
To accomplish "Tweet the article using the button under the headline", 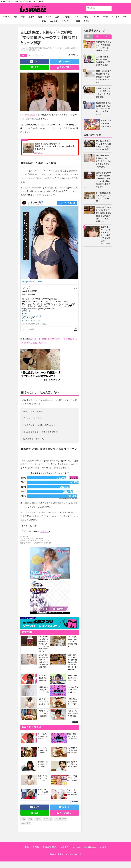I will (64, 62).
